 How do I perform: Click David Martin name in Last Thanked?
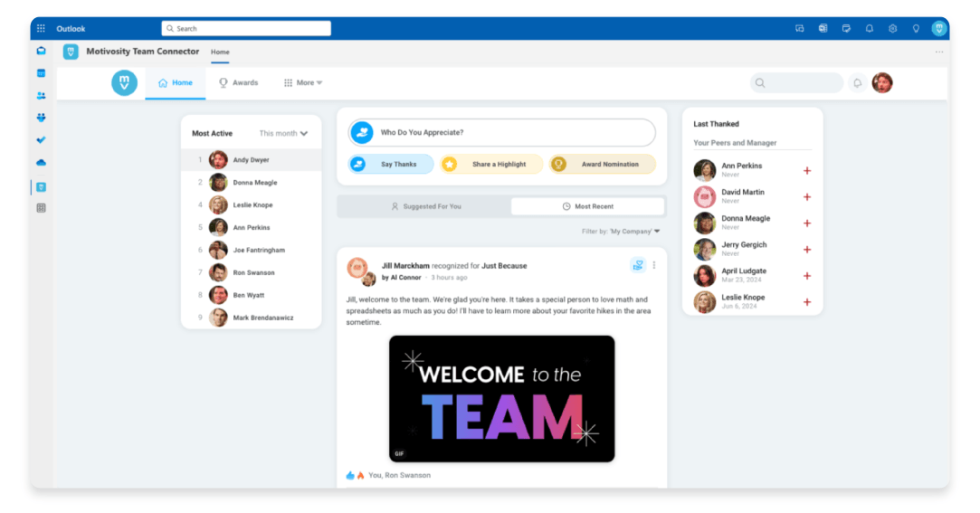tap(743, 192)
